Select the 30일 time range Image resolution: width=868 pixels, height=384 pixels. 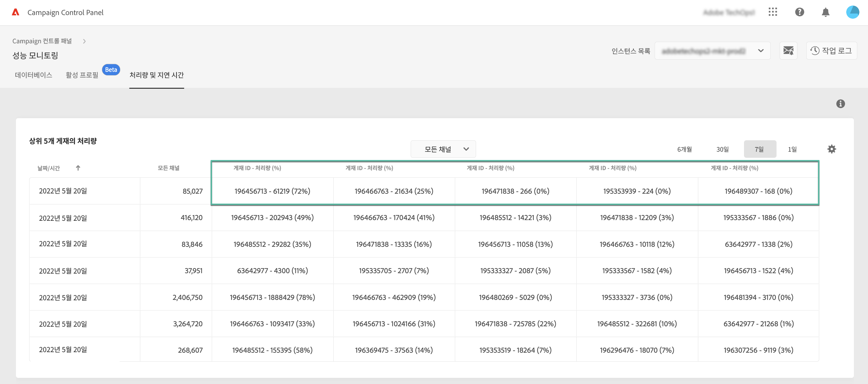coord(722,149)
